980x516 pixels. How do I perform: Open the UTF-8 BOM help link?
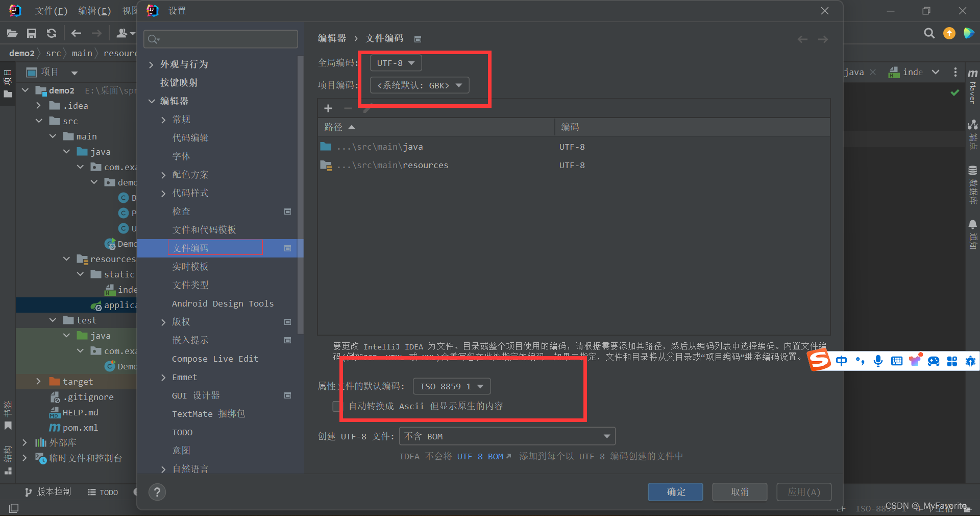click(483, 456)
